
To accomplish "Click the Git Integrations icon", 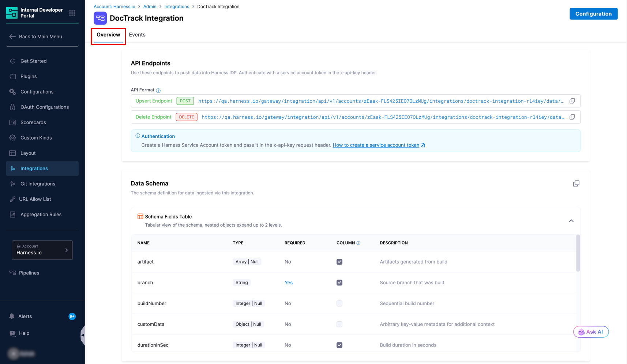I will click(x=13, y=184).
